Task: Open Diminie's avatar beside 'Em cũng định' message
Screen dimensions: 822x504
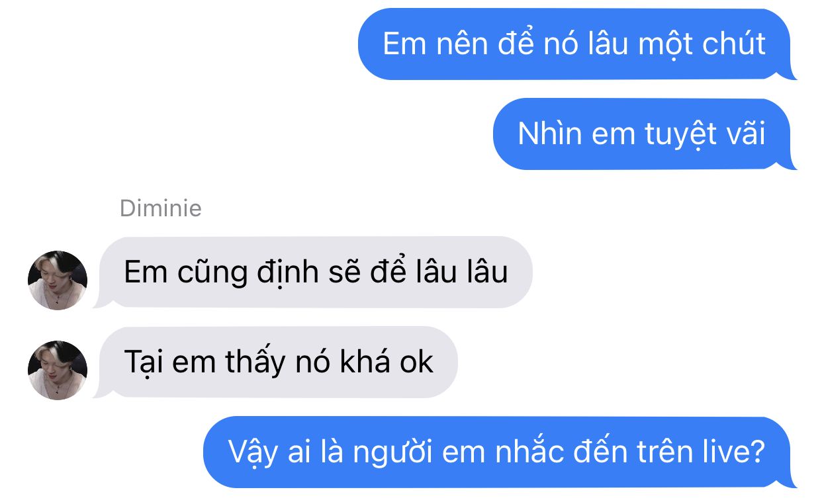Action: tap(58, 280)
